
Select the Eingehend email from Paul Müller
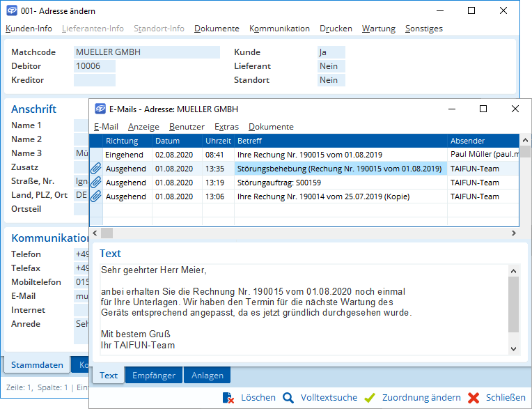pos(279,155)
